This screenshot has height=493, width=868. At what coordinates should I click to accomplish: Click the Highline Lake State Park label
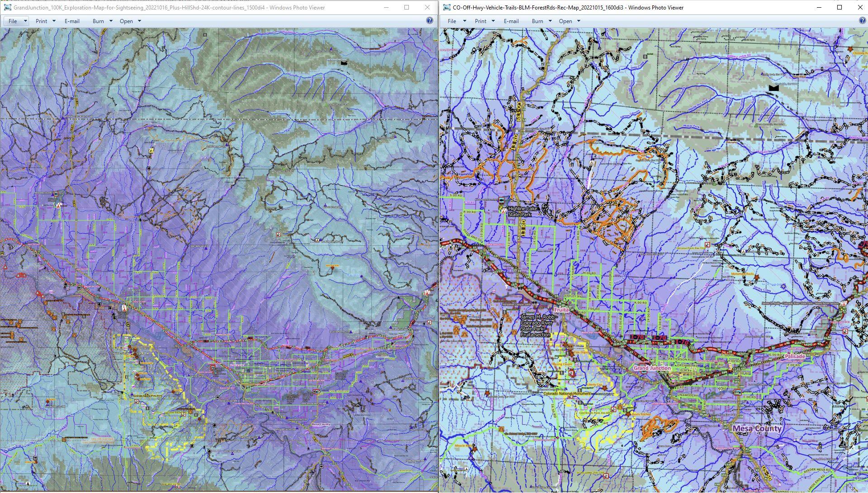click(521, 212)
